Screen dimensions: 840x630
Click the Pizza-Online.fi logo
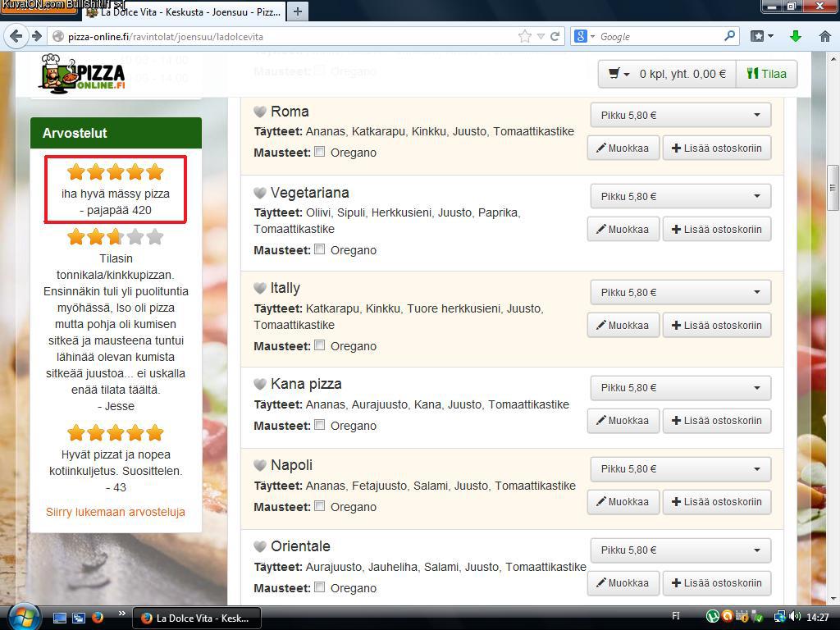coord(83,74)
